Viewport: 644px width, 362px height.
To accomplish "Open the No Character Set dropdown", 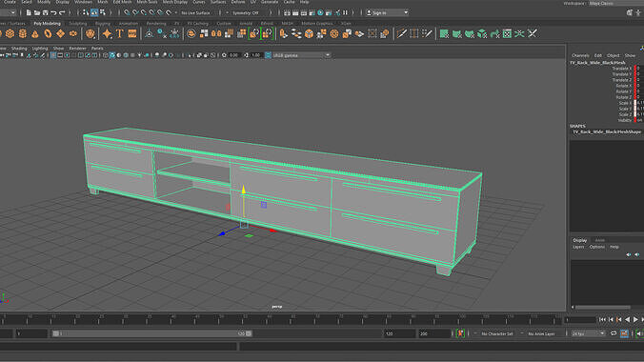I will coord(497,333).
